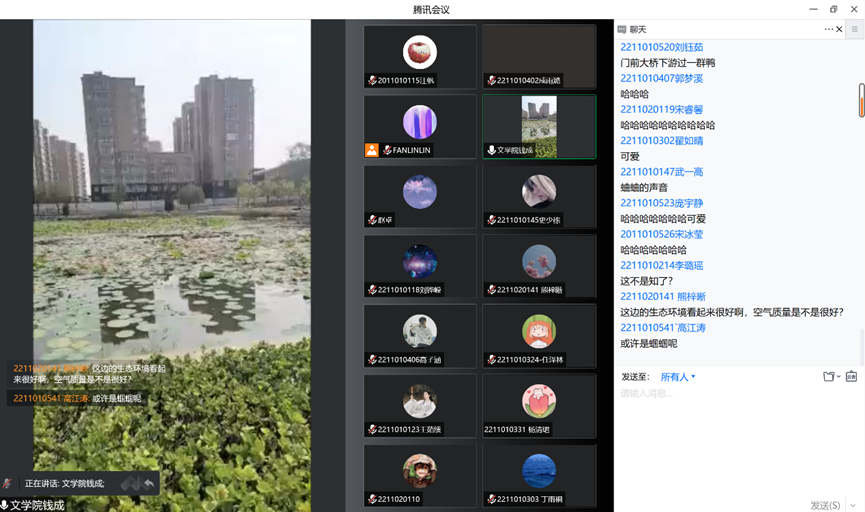Click the chat icon right of the folder

point(851,377)
